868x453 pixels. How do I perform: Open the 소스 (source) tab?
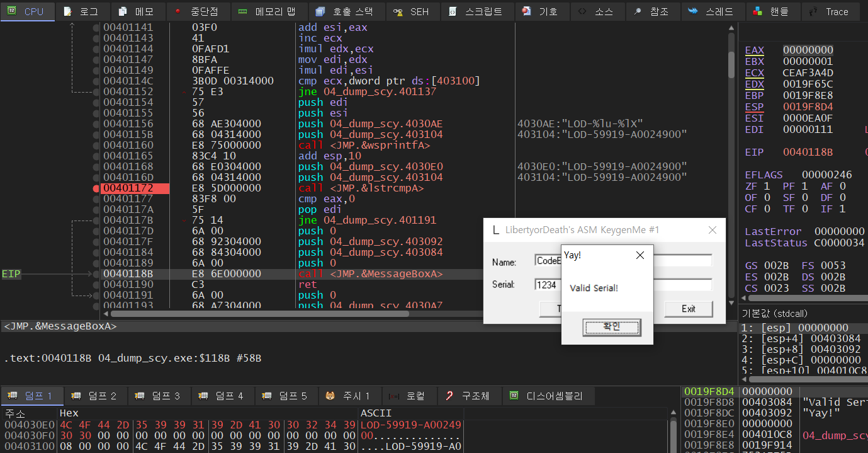tap(597, 11)
